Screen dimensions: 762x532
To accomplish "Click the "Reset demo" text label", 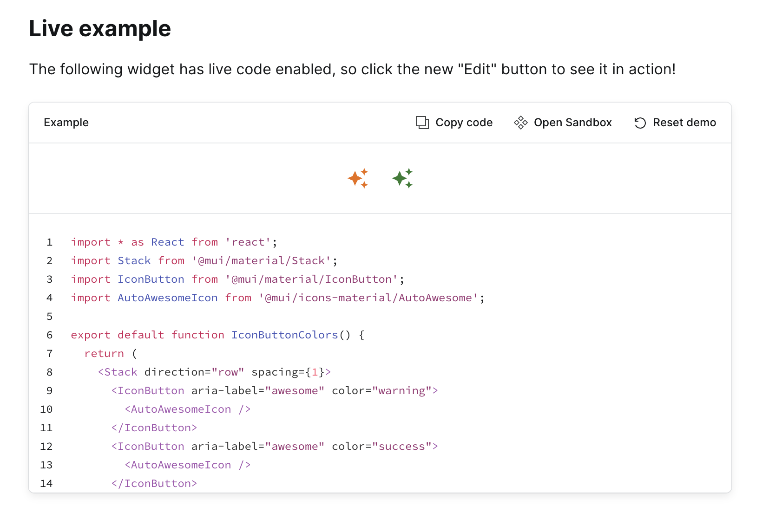I will coord(684,123).
